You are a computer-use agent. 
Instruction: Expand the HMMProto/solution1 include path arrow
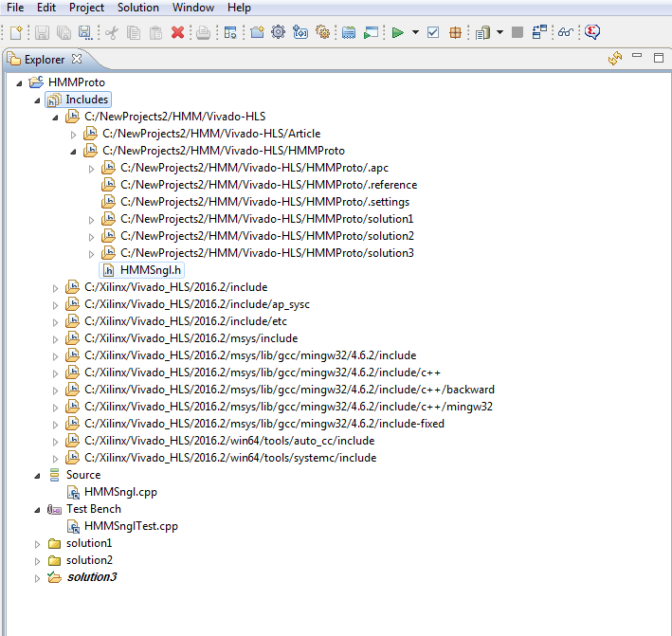pyautogui.click(x=91, y=220)
